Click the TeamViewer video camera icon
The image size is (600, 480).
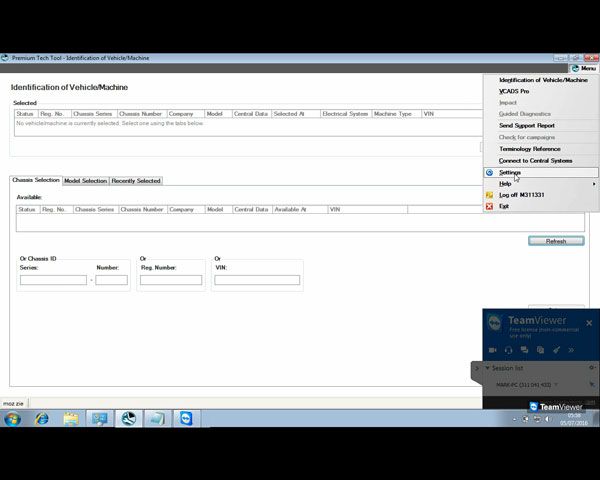(x=493, y=350)
